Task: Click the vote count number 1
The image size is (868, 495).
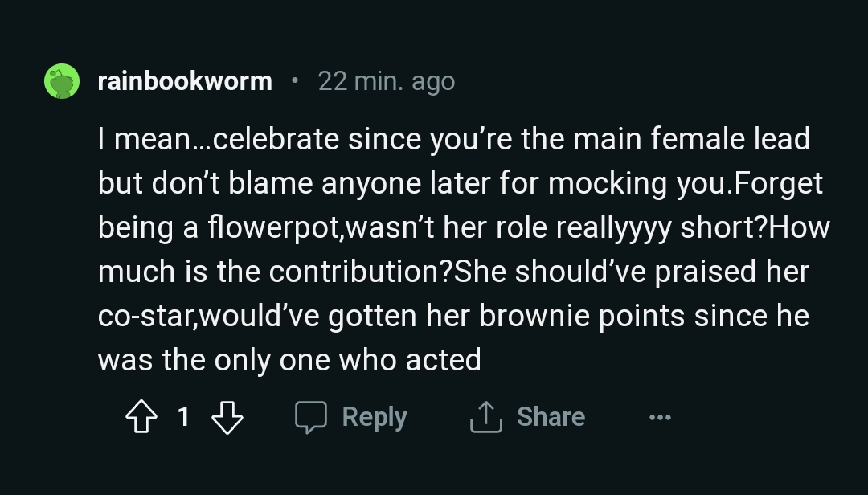Action: pos(183,417)
